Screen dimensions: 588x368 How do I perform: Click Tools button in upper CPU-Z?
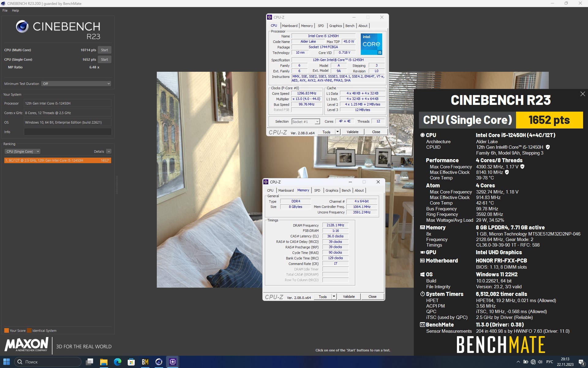pyautogui.click(x=326, y=132)
